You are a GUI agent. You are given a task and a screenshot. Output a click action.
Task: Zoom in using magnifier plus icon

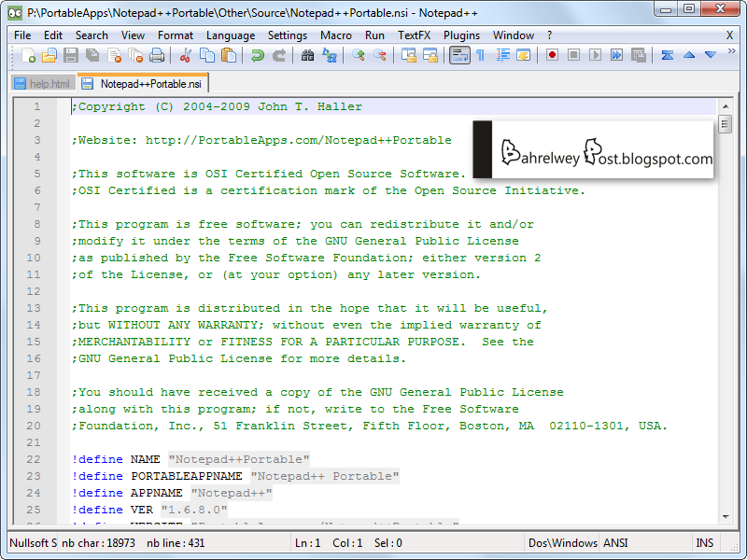pos(358,56)
